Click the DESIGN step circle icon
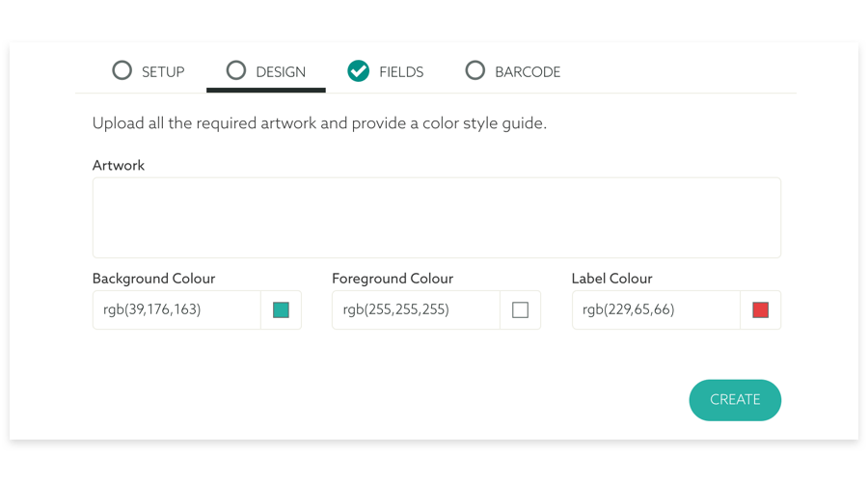868x482 pixels. (x=236, y=70)
